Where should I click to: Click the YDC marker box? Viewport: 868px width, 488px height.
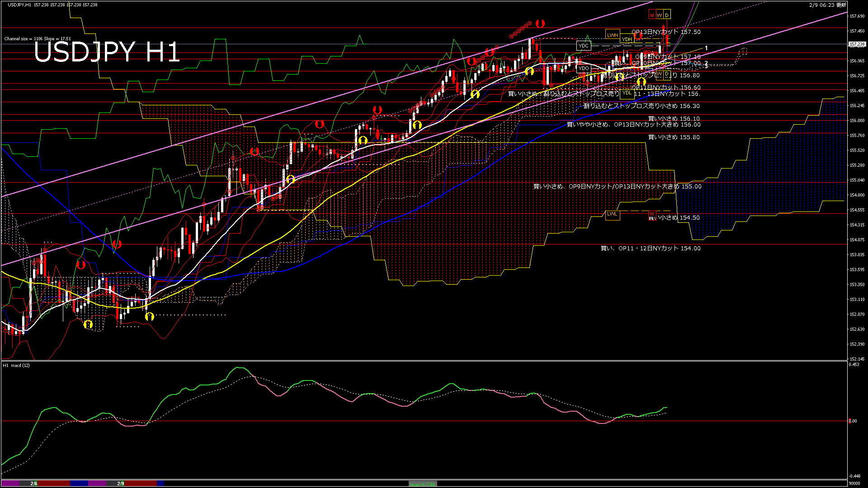584,46
